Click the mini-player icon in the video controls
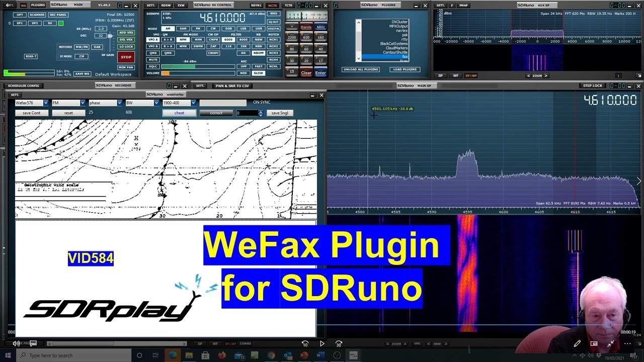The image size is (644, 362). 594,344
